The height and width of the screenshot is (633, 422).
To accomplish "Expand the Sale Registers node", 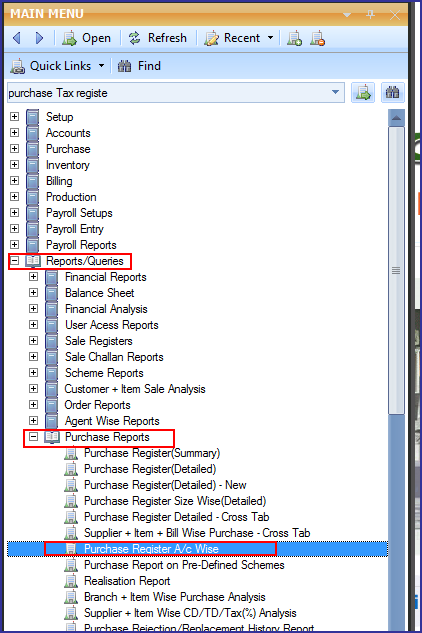I will (x=34, y=341).
